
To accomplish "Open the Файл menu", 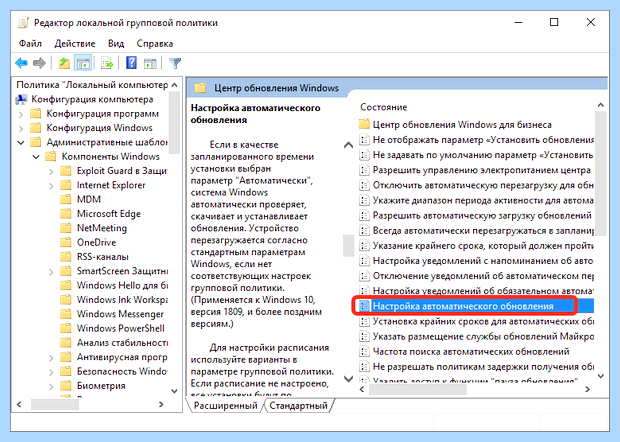I will 30,43.
